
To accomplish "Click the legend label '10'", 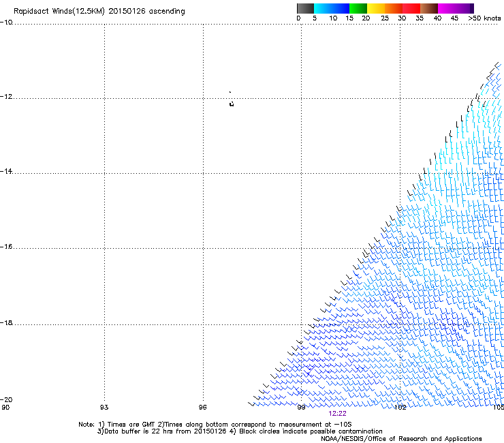I will 333,18.
